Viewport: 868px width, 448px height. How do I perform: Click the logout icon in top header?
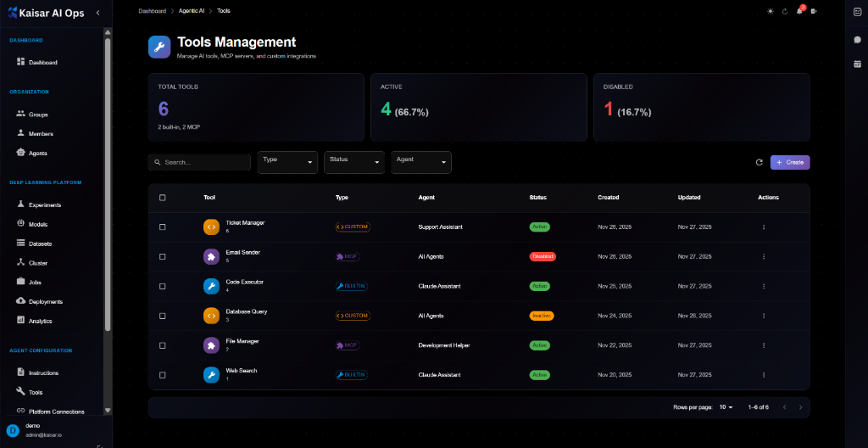814,11
